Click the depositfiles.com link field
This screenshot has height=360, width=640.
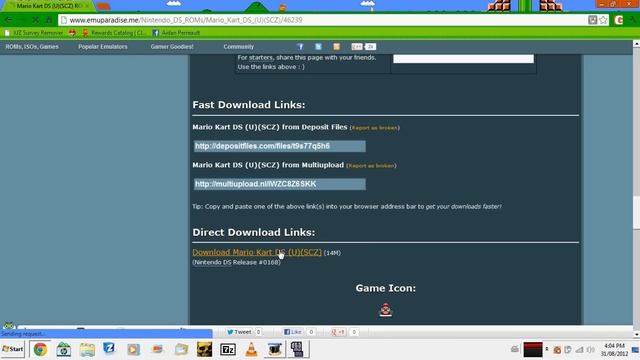click(x=280, y=146)
